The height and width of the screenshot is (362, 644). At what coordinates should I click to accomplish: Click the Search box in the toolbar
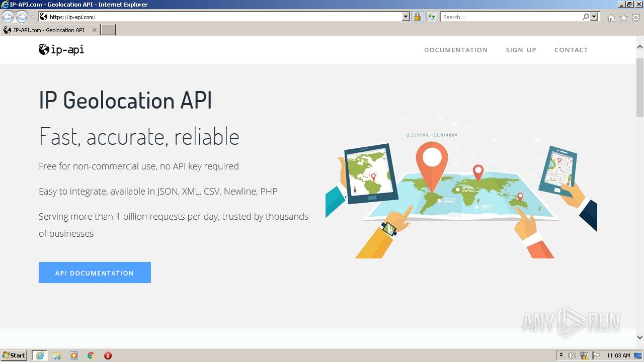(511, 17)
